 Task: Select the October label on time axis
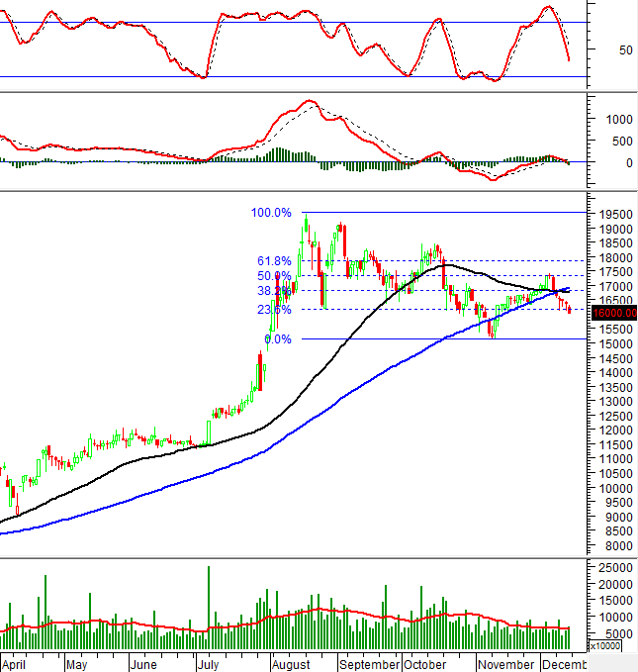pyautogui.click(x=424, y=663)
